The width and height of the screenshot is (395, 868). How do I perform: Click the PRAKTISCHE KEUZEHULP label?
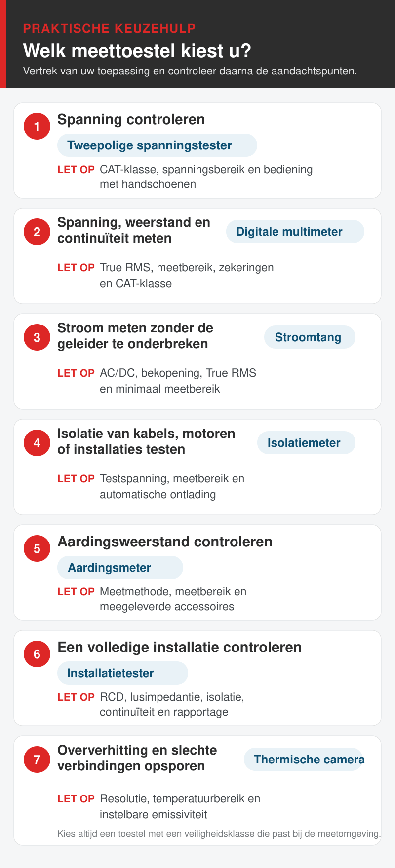[110, 28]
